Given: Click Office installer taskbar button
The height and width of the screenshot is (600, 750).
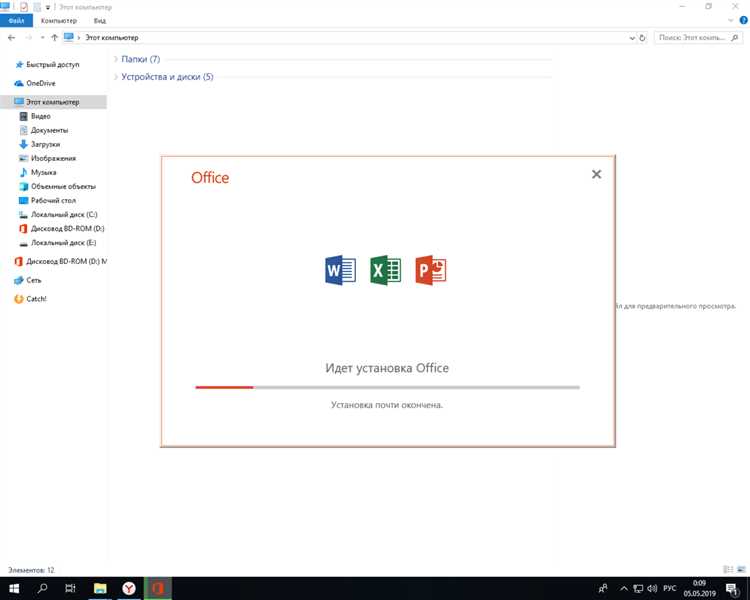Looking at the screenshot, I should (158, 588).
